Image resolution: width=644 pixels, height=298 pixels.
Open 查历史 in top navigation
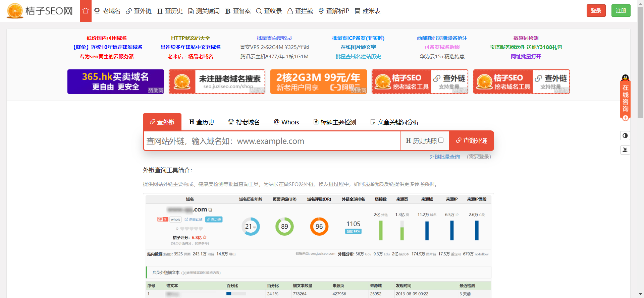click(170, 11)
